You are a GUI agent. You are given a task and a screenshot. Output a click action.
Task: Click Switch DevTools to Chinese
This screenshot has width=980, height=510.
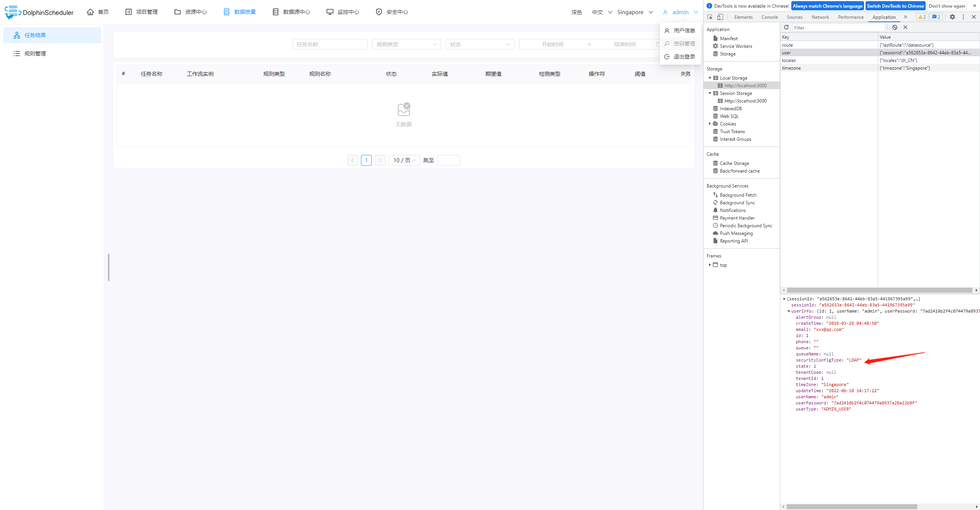[x=895, y=6]
